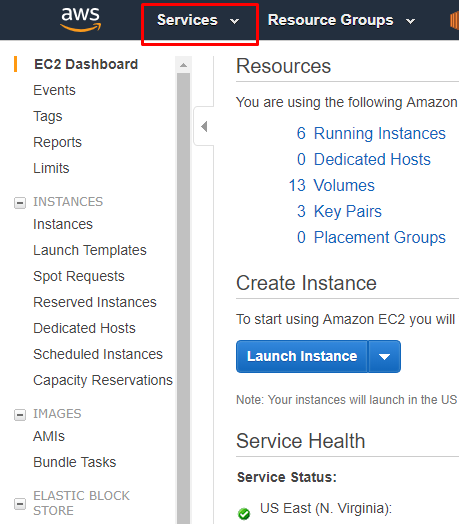Open Spot Requests in the sidebar
The height and width of the screenshot is (524, 459).
(x=79, y=276)
